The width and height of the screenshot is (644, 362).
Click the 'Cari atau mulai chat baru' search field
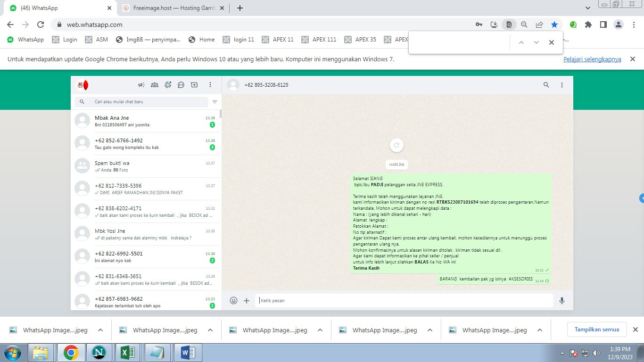click(141, 102)
